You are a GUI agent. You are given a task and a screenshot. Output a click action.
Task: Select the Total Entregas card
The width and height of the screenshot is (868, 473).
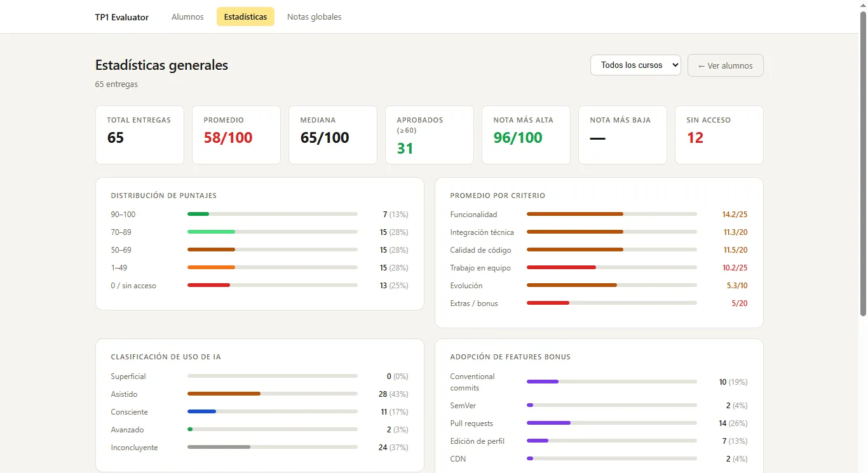(140, 135)
